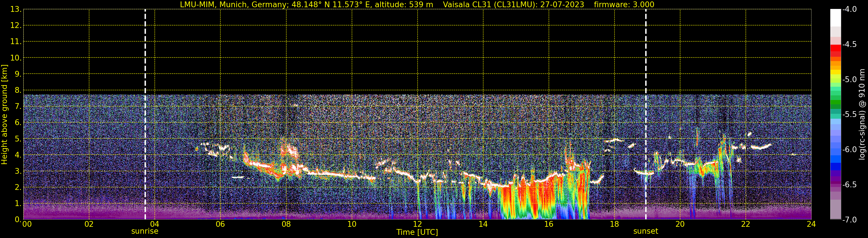Click the time axis tick label "22"
This screenshot has height=238, width=868.
tap(746, 224)
